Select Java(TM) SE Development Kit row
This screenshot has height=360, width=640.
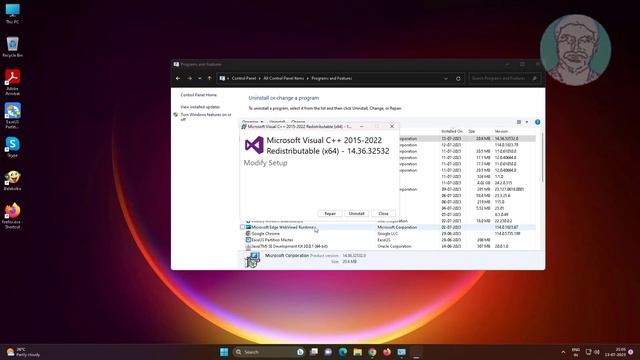tap(388, 247)
